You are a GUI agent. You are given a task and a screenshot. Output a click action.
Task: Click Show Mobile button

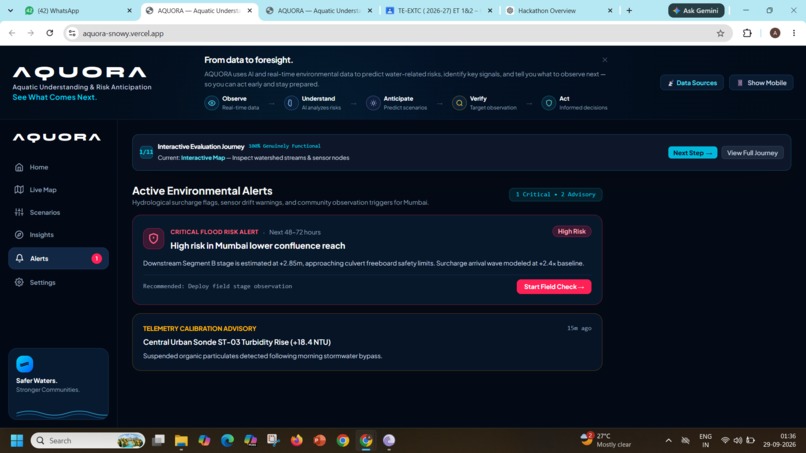click(x=761, y=83)
